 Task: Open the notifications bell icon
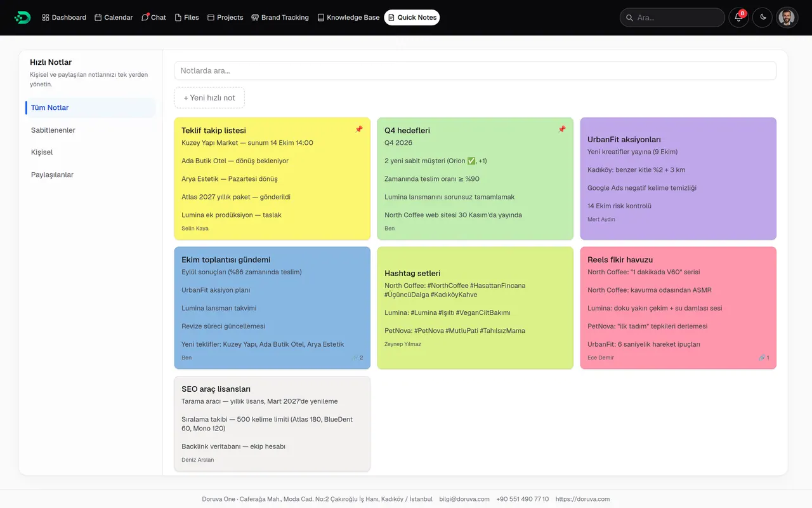pos(738,18)
